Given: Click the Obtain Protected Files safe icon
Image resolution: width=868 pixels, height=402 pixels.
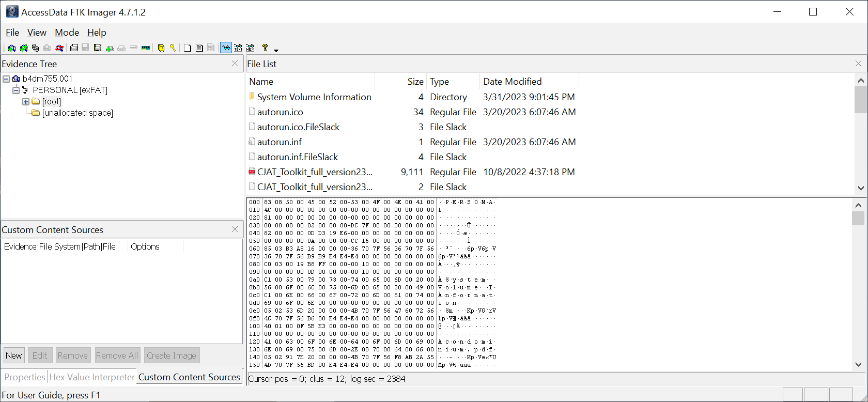Looking at the screenshot, I should [x=161, y=48].
